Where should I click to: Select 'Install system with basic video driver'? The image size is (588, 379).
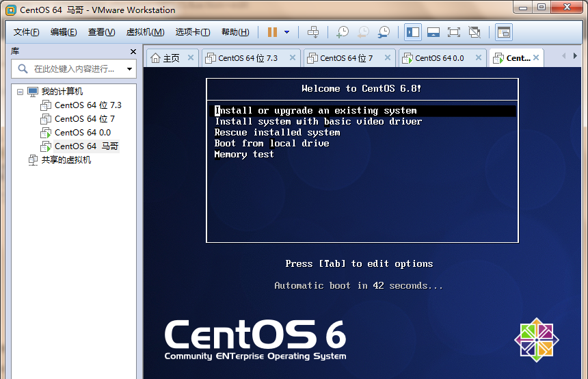(319, 122)
